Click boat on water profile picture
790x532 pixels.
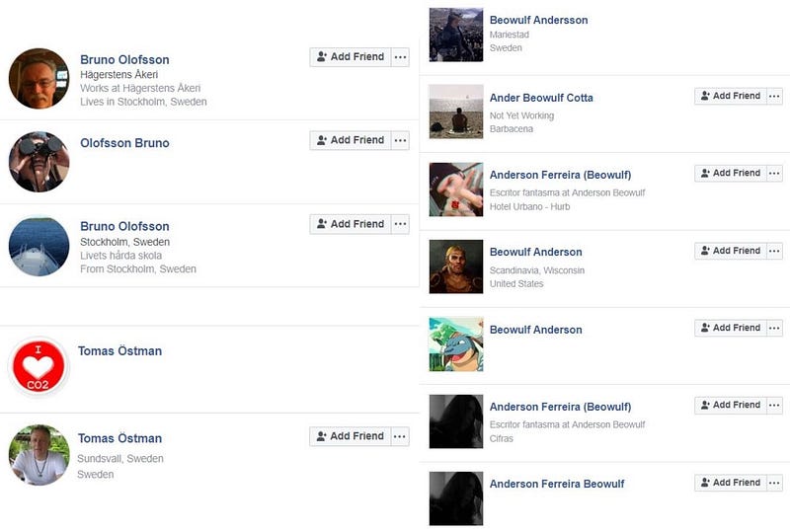click(39, 247)
